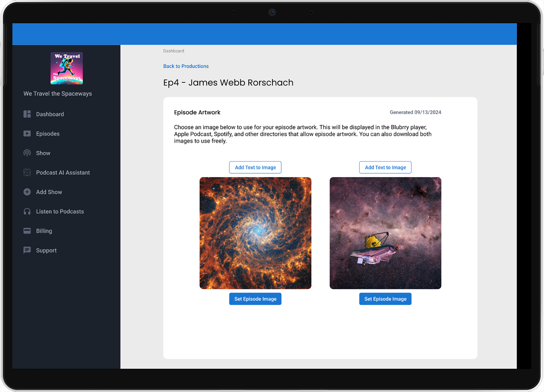The width and height of the screenshot is (544, 392).
Task: Select the Support sidebar label
Action: coord(46,250)
